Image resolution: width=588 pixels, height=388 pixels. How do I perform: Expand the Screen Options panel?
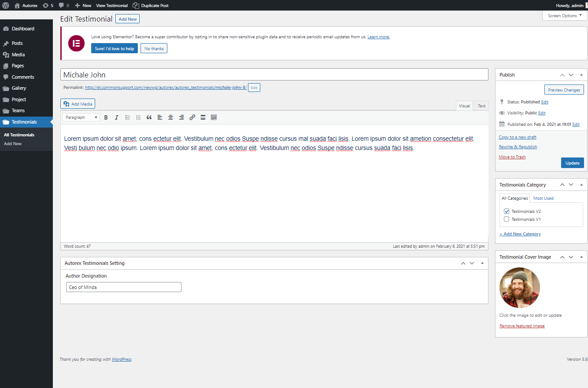pyautogui.click(x=565, y=15)
